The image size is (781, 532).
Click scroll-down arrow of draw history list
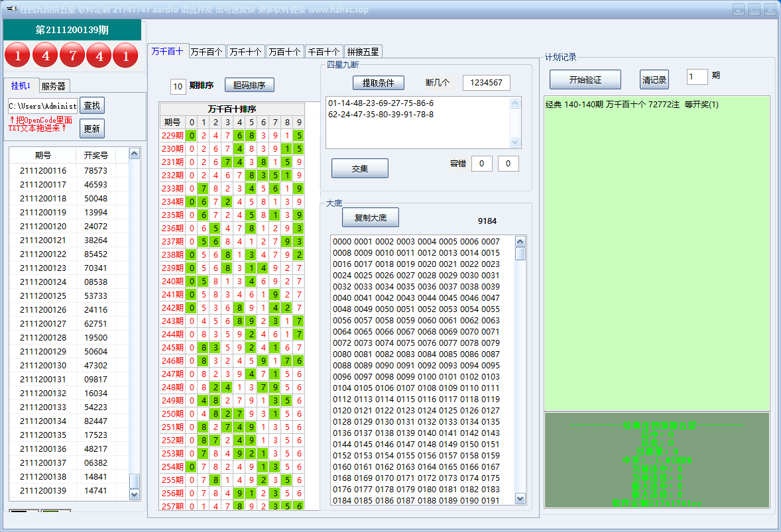[134, 495]
